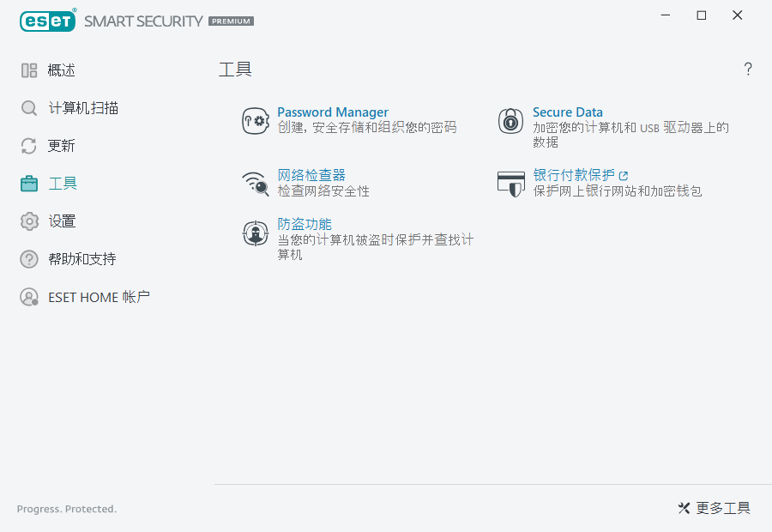The height and width of the screenshot is (532, 772).
Task: Open the Password Manager link
Action: tap(333, 112)
